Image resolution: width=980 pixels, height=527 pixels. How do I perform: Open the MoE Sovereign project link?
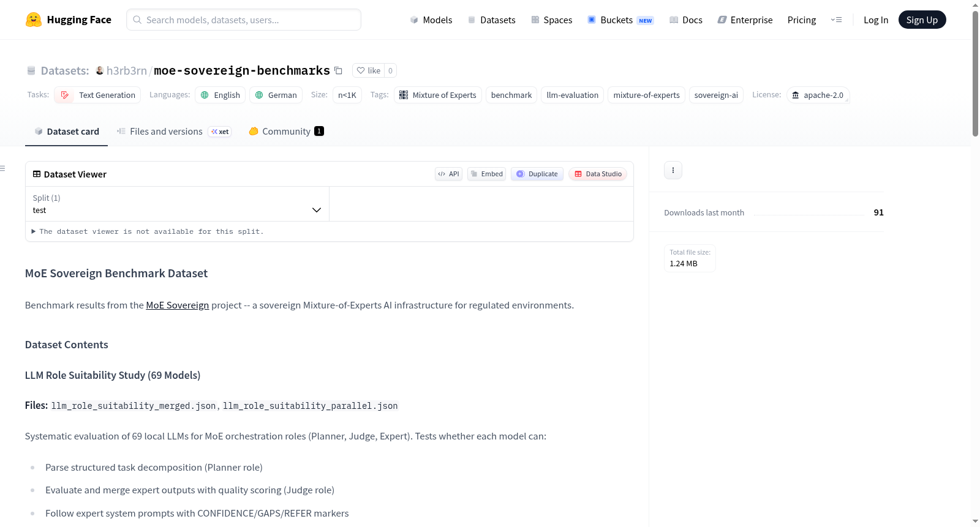178,305
